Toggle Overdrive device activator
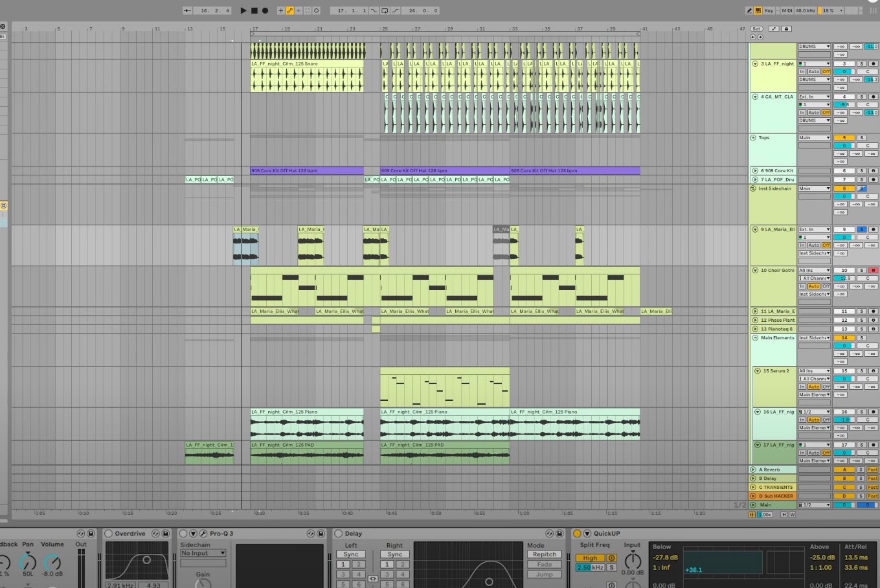Viewport: 880px width, 588px height. [x=109, y=534]
